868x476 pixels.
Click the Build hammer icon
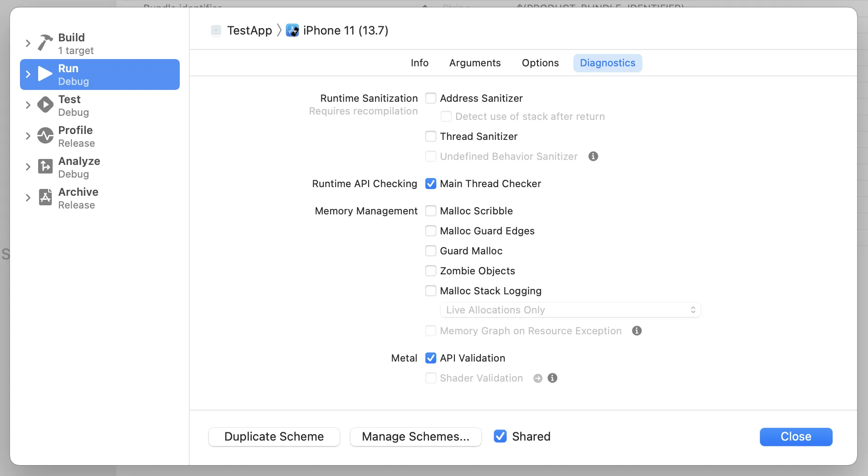45,43
